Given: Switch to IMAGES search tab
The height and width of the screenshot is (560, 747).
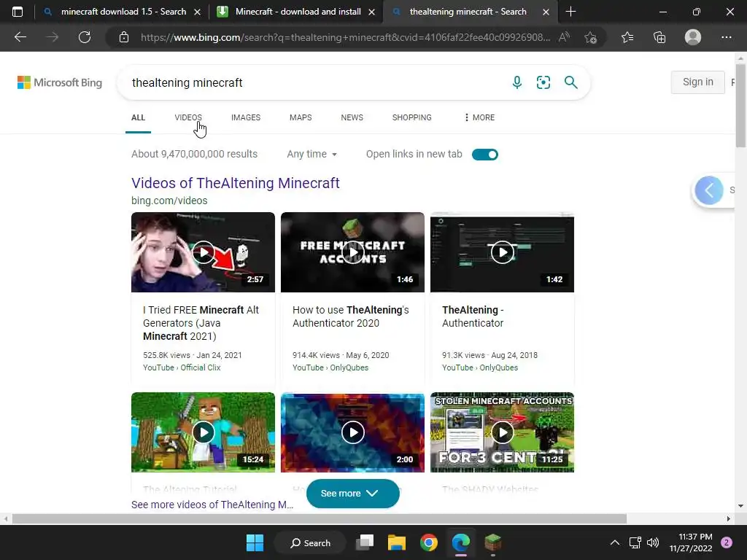Looking at the screenshot, I should [x=246, y=117].
